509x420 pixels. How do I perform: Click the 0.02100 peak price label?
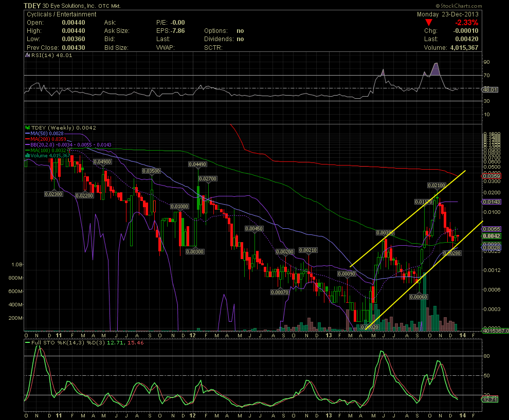437,186
